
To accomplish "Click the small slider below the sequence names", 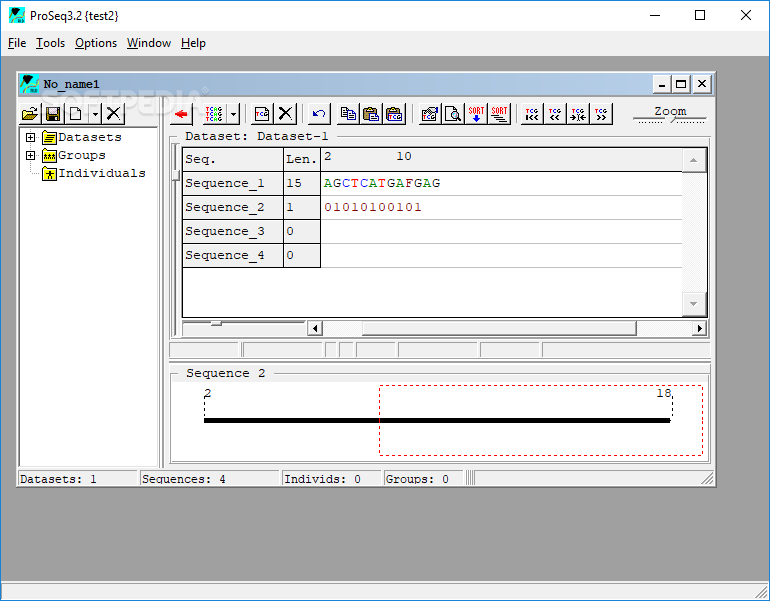I will [x=216, y=323].
